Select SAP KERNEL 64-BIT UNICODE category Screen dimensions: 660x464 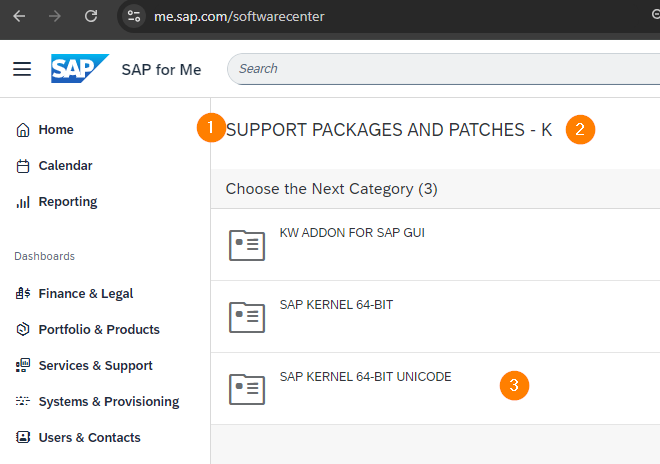[435, 389]
